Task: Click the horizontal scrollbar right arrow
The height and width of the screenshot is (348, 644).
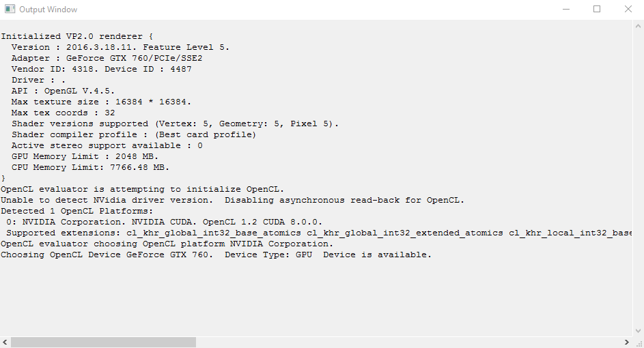Action: coord(627,342)
